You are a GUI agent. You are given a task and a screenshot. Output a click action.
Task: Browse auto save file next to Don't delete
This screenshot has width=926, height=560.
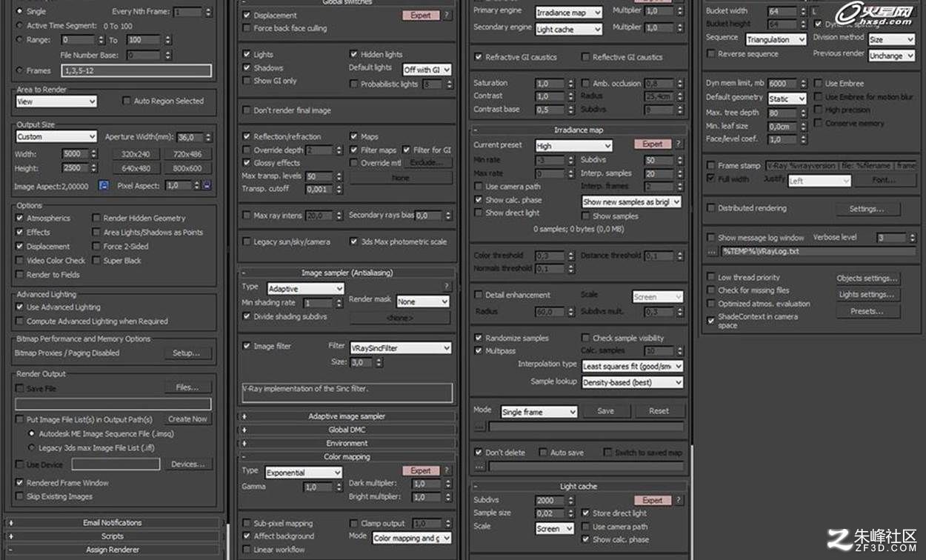(479, 467)
